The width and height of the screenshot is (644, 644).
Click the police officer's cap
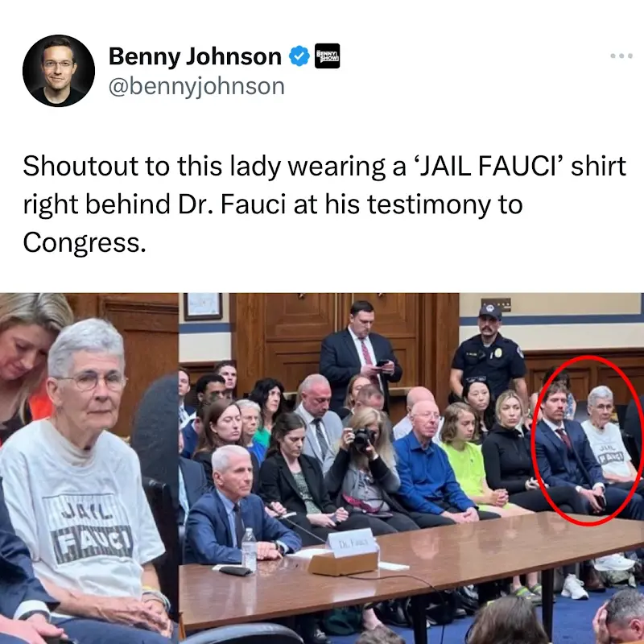pos(490,312)
